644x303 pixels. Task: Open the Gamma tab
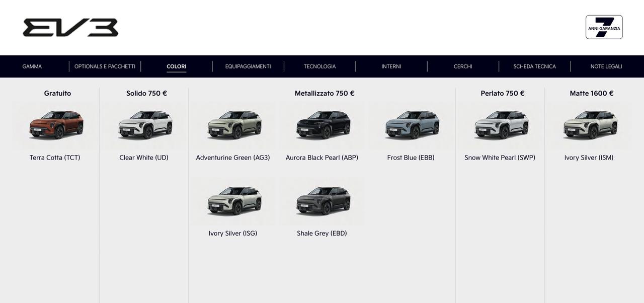(32, 66)
